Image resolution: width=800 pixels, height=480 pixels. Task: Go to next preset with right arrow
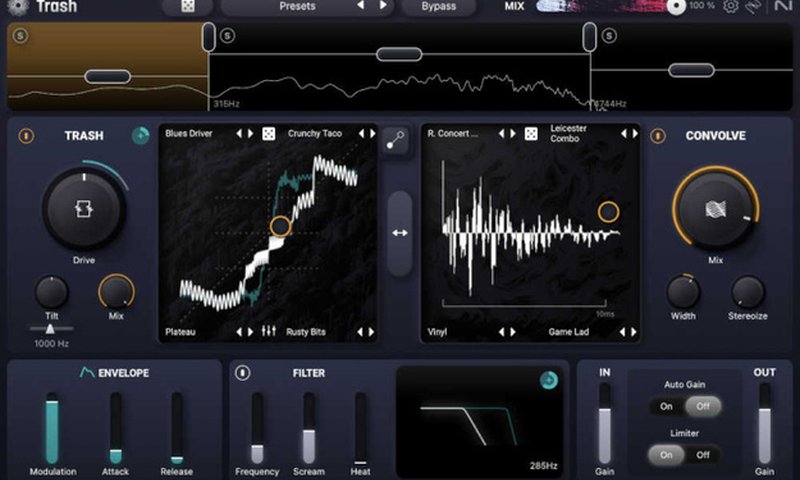pyautogui.click(x=378, y=7)
